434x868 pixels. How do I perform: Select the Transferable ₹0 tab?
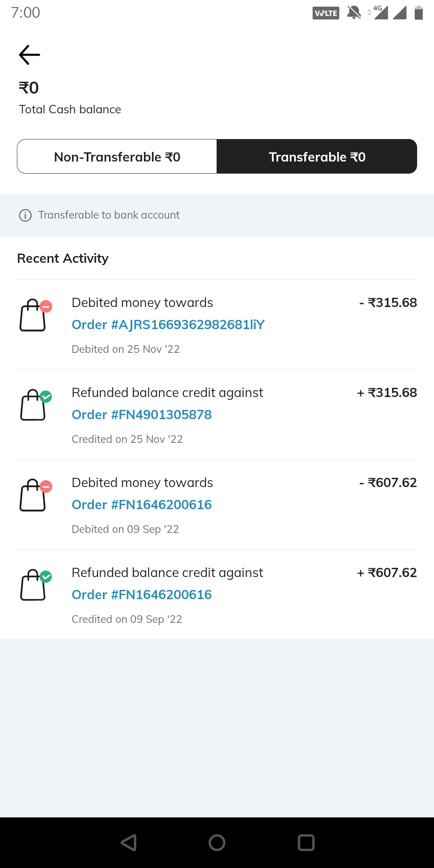coord(317,157)
